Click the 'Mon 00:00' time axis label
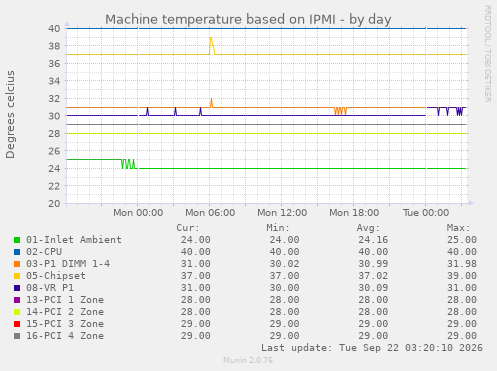Screen dimensions: 497x371 138,213
